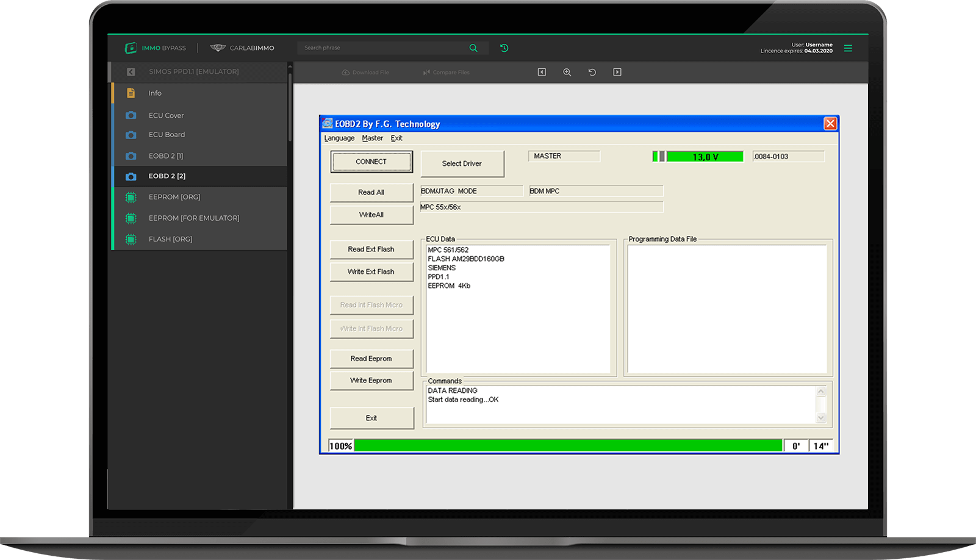The image size is (976, 560).
Task: Click the Read All button
Action: [371, 192]
